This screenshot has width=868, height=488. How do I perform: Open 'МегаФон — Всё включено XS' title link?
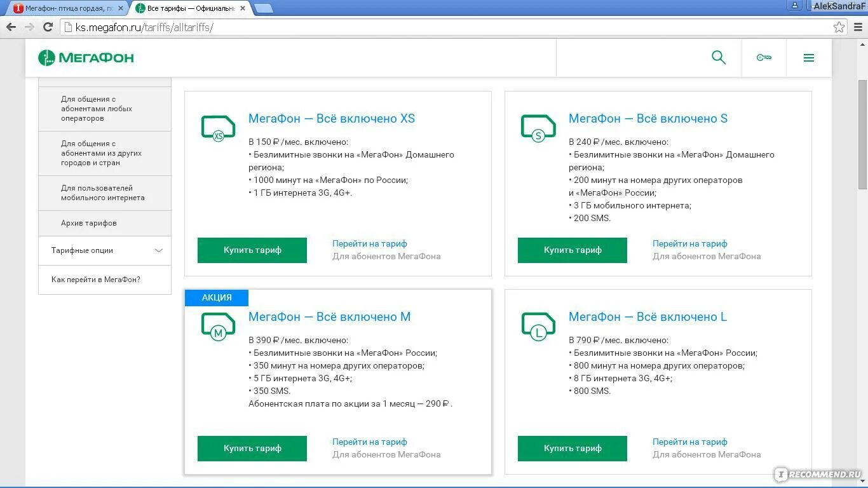click(x=332, y=118)
